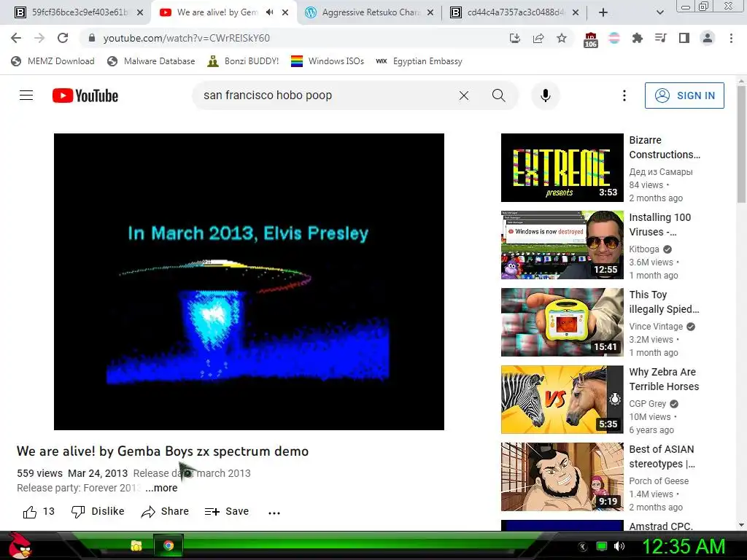Open the CGP Grey channel name

(648, 404)
